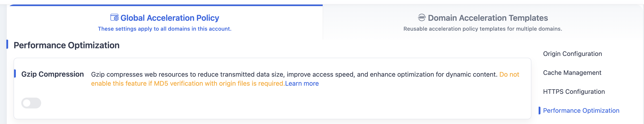This screenshot has width=644, height=124.
Task: Click blue marker beside Gzip Compression label
Action: point(15,73)
